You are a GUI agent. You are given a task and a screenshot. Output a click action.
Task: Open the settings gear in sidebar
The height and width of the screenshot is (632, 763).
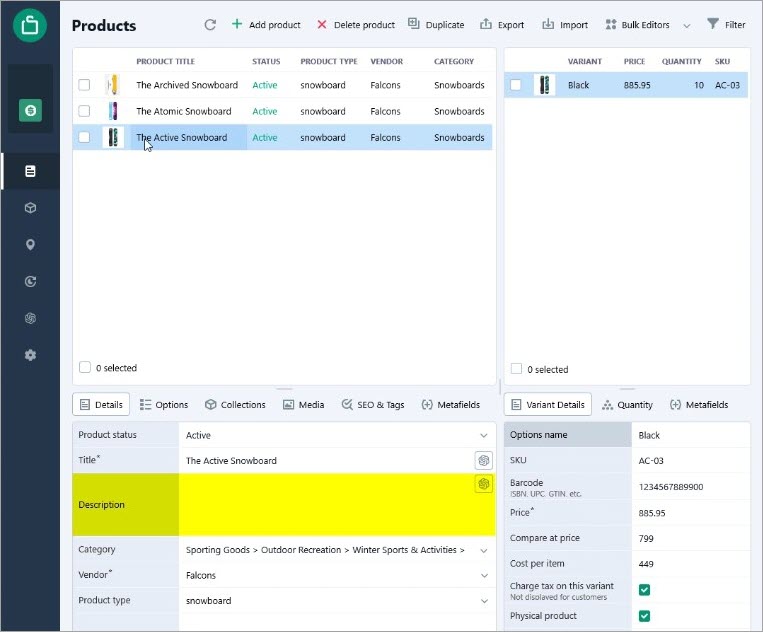[30, 355]
